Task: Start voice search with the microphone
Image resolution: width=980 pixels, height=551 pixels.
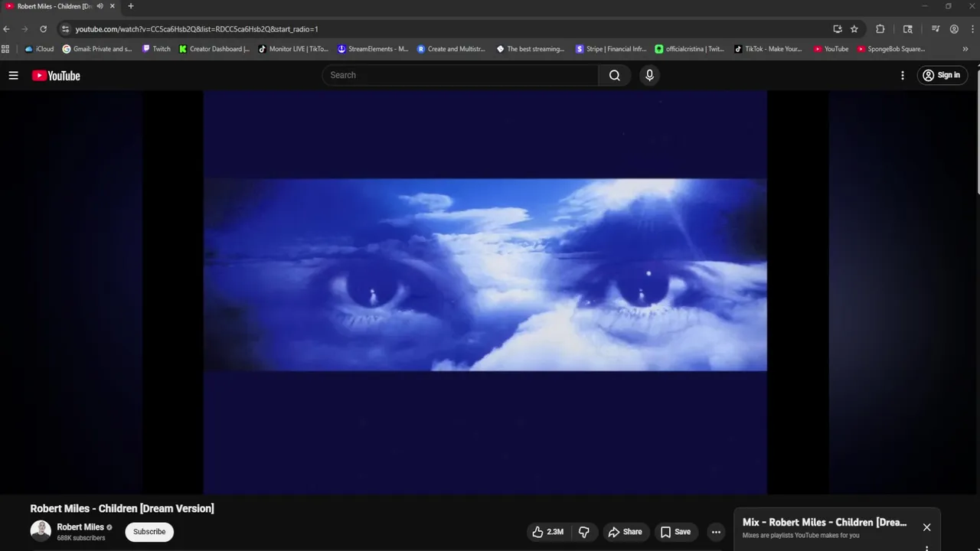Action: (x=649, y=75)
